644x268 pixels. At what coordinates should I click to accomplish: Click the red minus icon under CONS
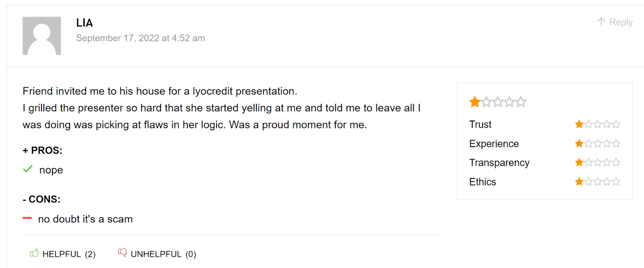[x=27, y=218]
